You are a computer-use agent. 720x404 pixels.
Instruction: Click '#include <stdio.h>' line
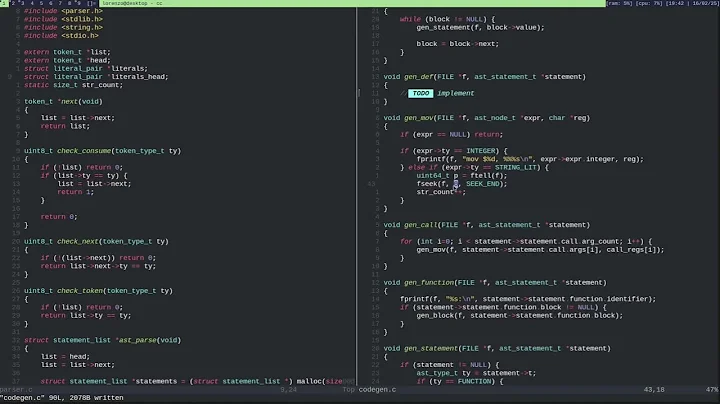[62, 36]
